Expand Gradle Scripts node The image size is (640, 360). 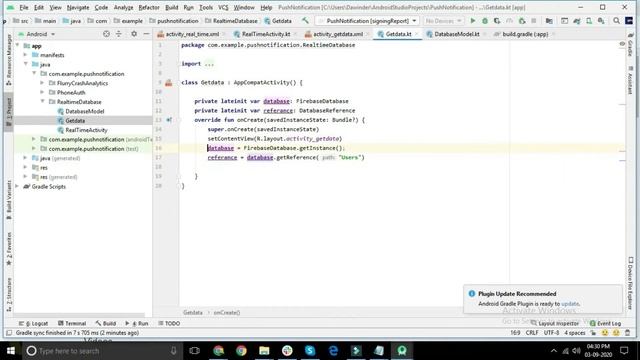tap(17, 187)
